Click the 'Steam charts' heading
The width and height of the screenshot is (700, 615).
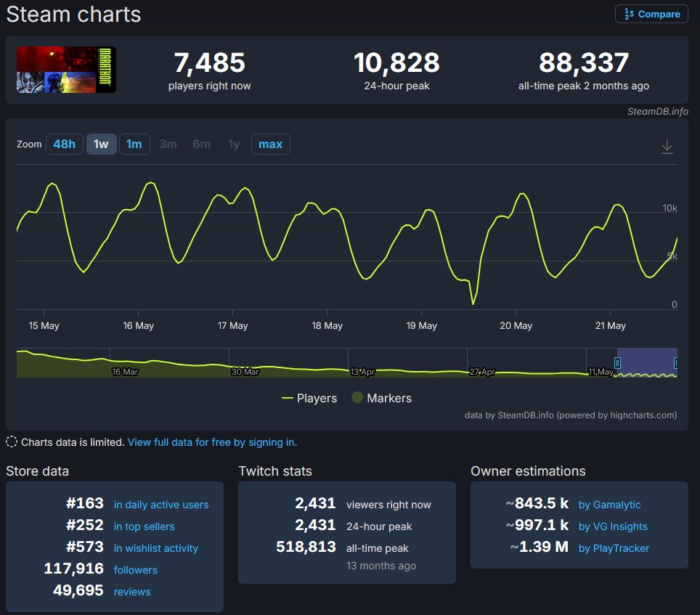point(73,15)
